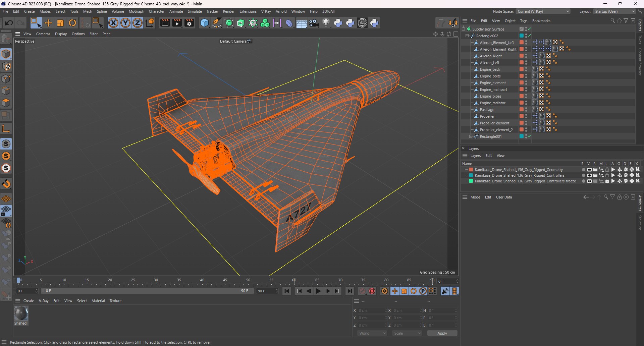Switch to Polygons mode
The image size is (644, 346).
click(6, 103)
